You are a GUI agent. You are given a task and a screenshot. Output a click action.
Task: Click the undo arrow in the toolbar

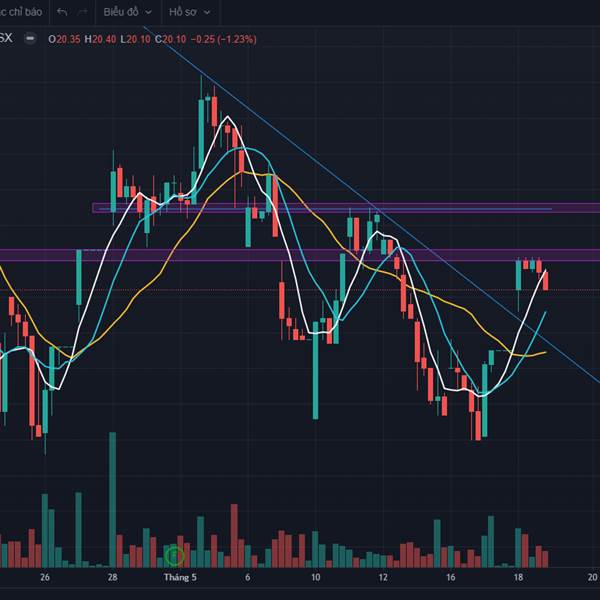click(62, 12)
